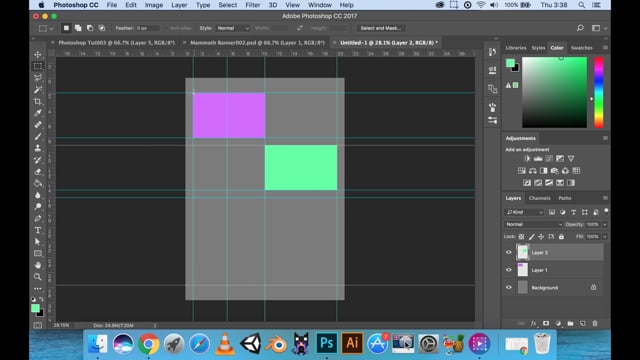Open the Image menu
This screenshot has height=360, width=640.
pos(154,5)
